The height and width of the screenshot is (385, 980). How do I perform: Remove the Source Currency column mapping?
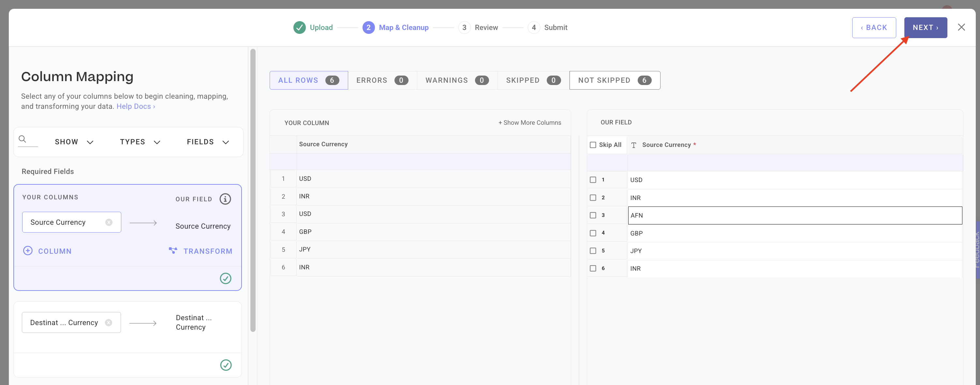pos(109,222)
